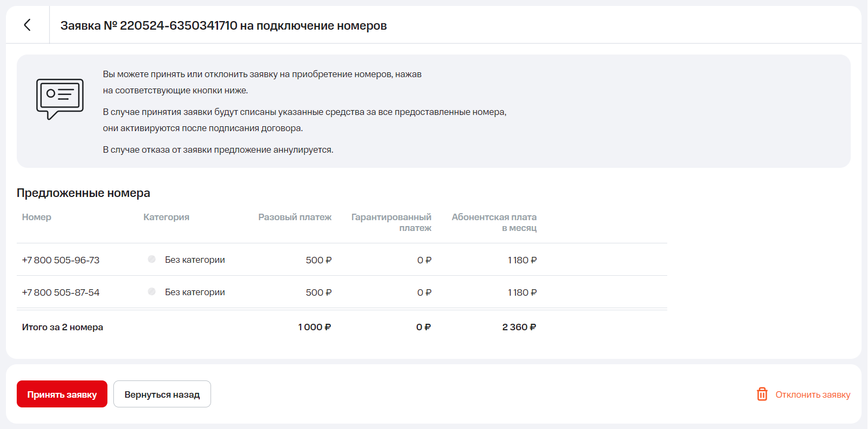Click the Номер column header
Viewport: 868px width, 429px height.
[37, 217]
